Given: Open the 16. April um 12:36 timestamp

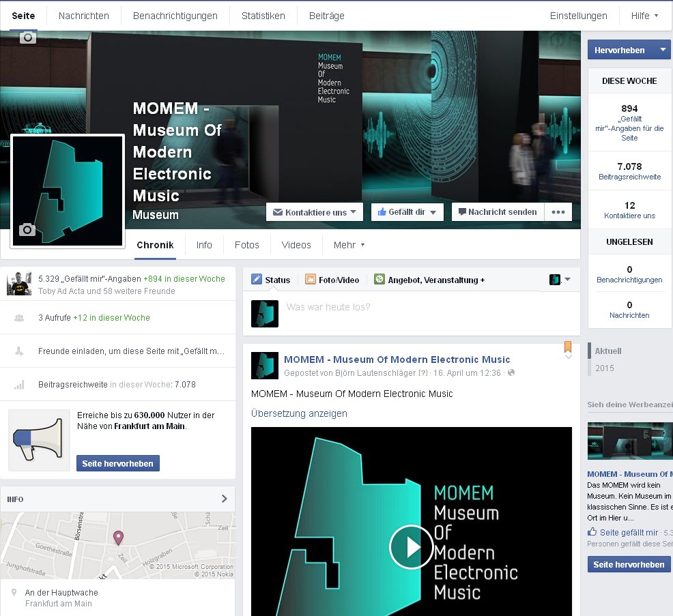Looking at the screenshot, I should (x=467, y=372).
